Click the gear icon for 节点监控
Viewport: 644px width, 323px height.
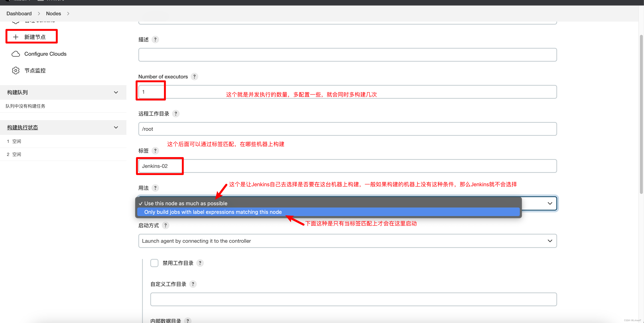pos(16,70)
